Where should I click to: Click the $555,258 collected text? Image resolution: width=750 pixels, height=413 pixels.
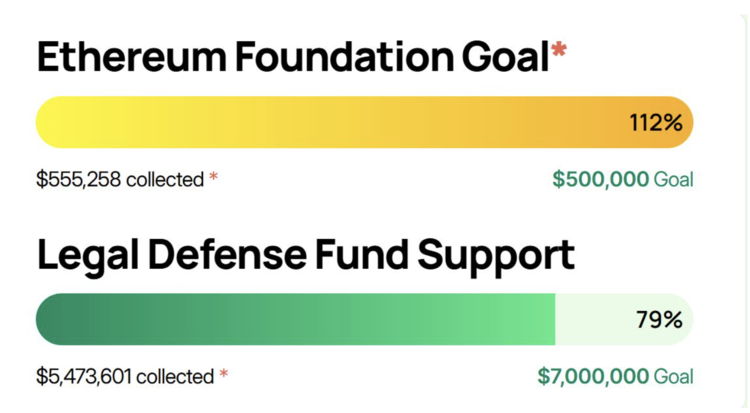click(x=120, y=179)
